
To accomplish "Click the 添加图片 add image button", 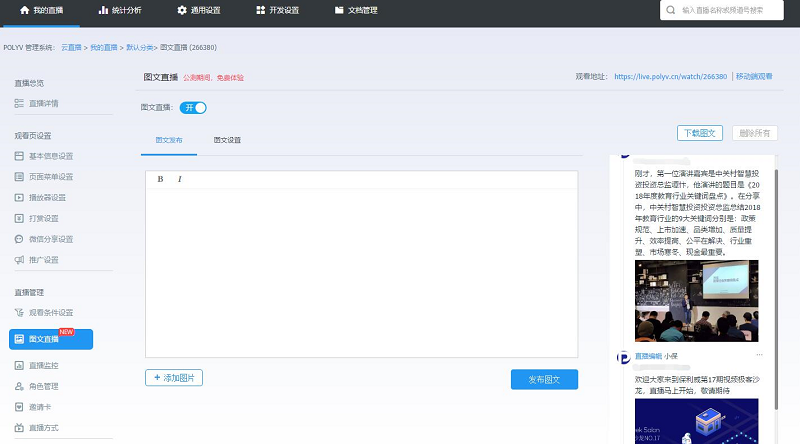I will point(174,378).
